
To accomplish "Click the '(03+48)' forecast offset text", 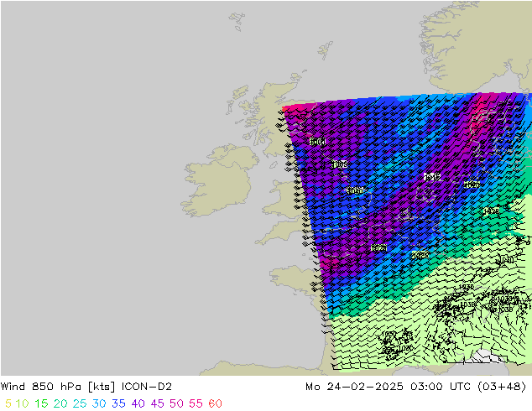I will click(x=502, y=387).
